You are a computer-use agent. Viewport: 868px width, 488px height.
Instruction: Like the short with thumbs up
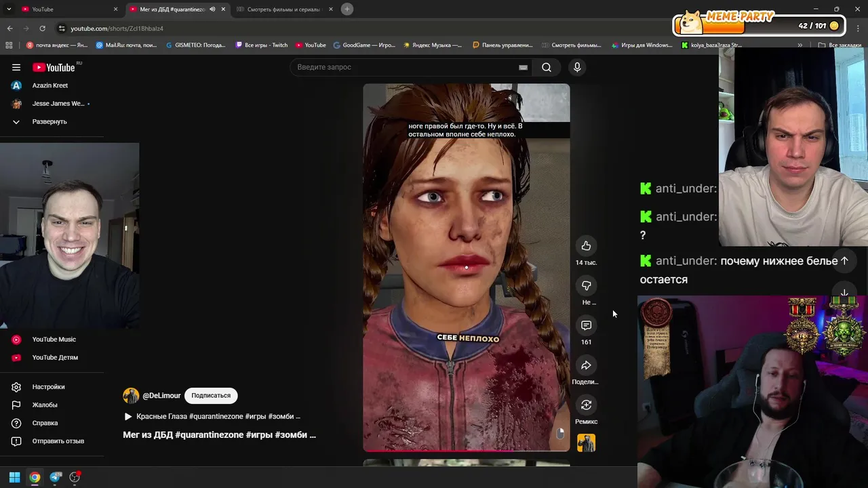(x=586, y=245)
